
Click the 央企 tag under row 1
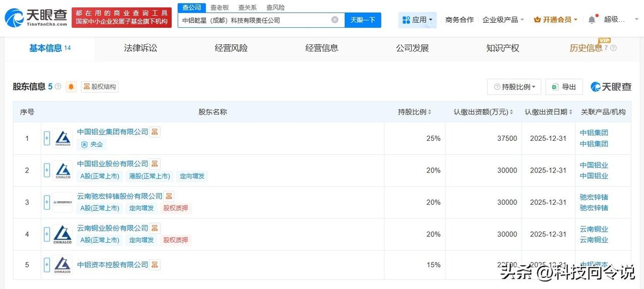point(92,144)
